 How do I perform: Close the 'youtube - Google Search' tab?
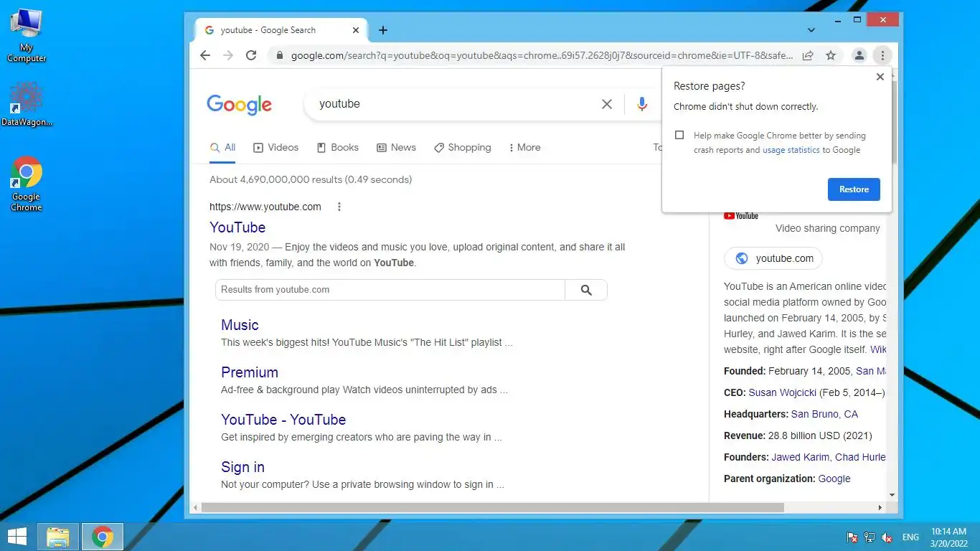coord(356,30)
